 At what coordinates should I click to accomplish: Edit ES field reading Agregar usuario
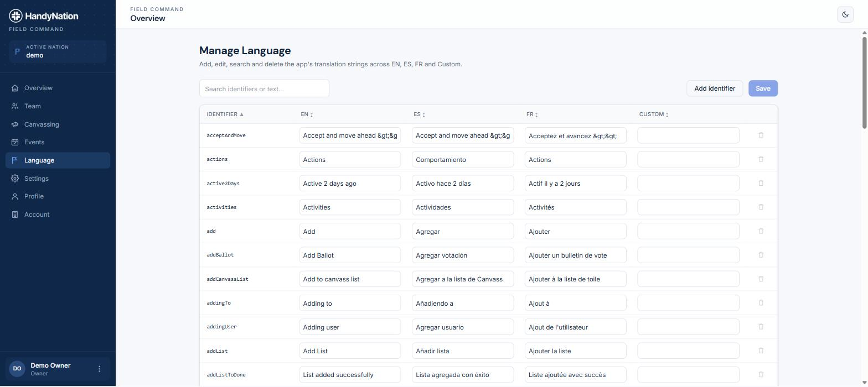tap(463, 327)
